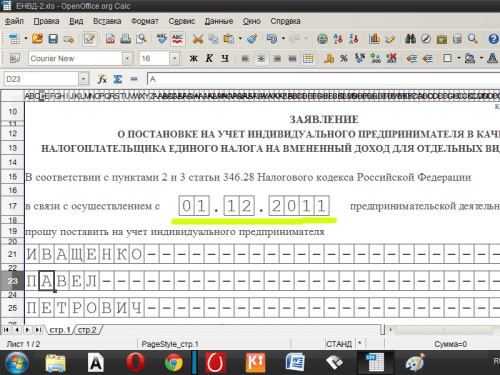Open Help question mark icon
The width and height of the screenshot is (500, 375).
493,39
